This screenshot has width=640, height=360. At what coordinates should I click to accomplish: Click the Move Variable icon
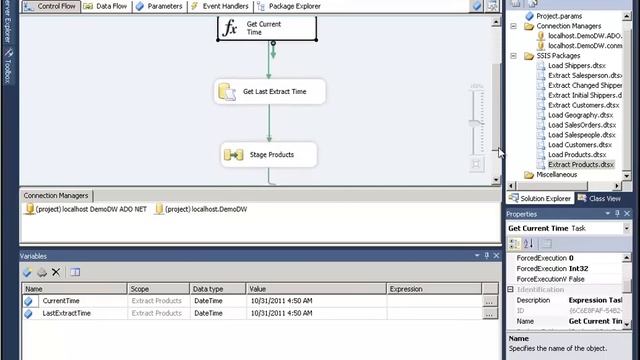pyautogui.click(x=42, y=272)
